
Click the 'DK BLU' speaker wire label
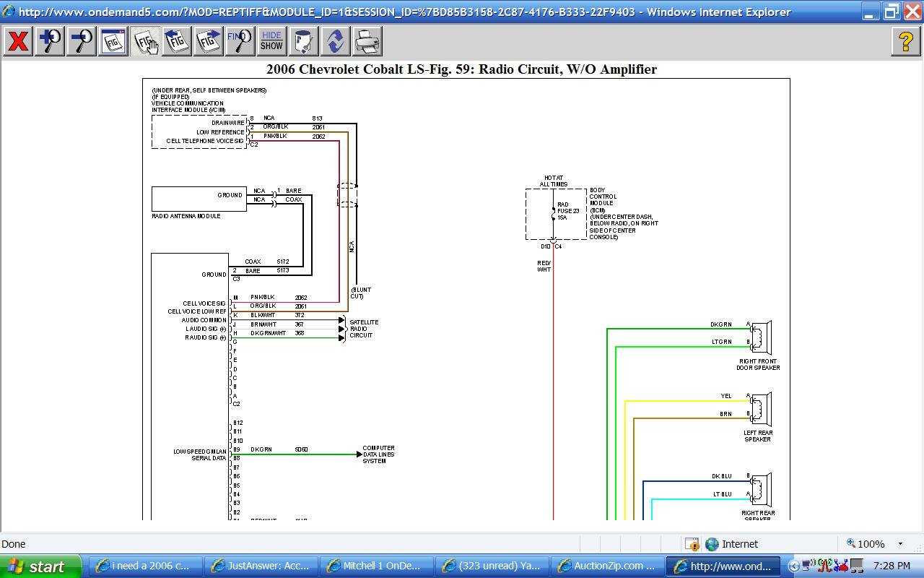pos(721,476)
